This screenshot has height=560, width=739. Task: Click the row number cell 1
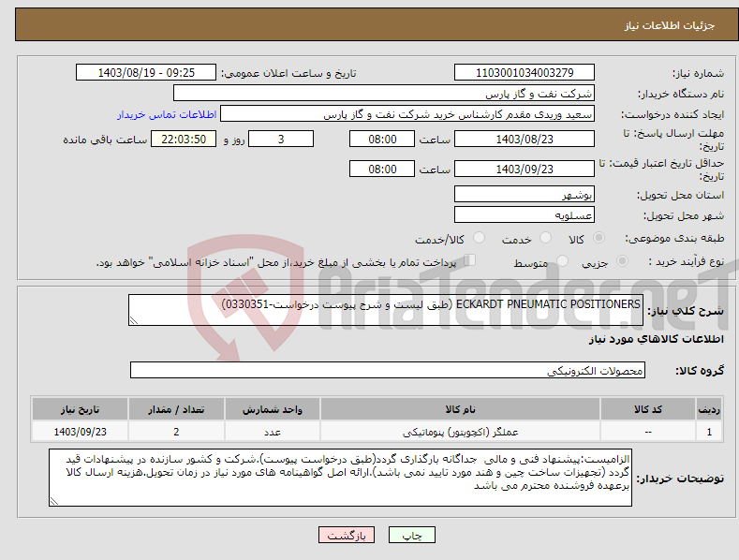click(x=709, y=432)
